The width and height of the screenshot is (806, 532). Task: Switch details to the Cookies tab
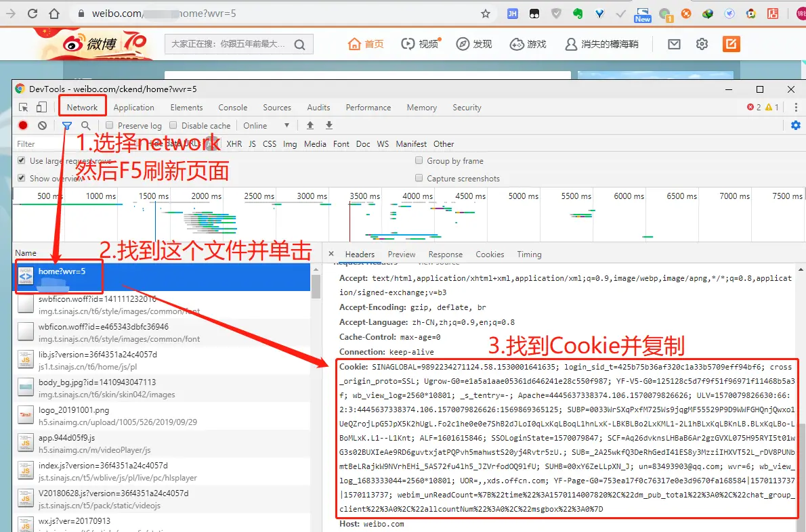pos(490,254)
